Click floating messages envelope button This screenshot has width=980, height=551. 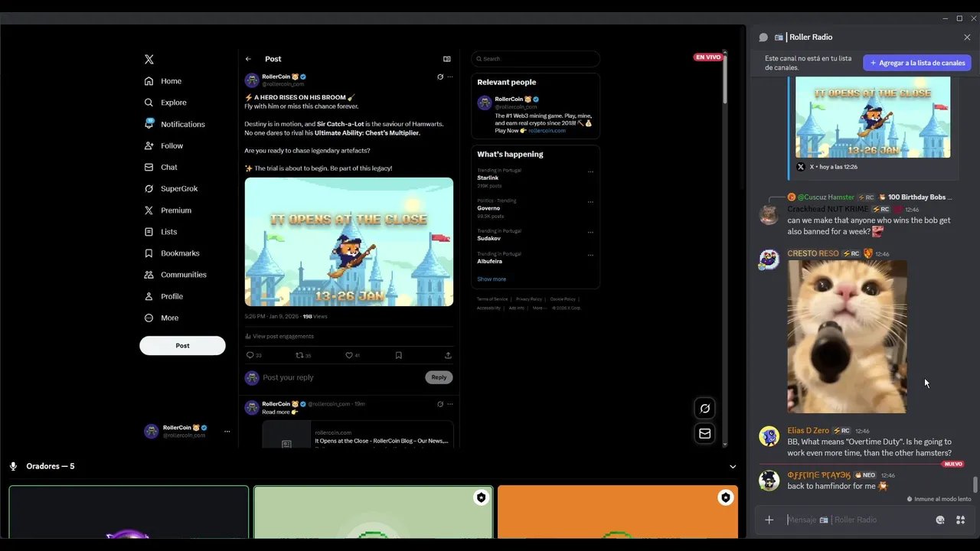(x=705, y=434)
